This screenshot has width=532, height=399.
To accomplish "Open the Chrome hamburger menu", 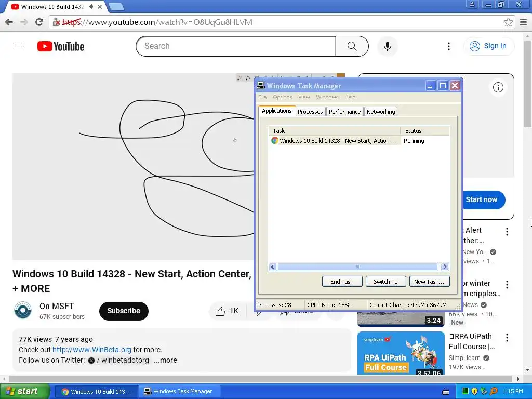I will [x=523, y=22].
